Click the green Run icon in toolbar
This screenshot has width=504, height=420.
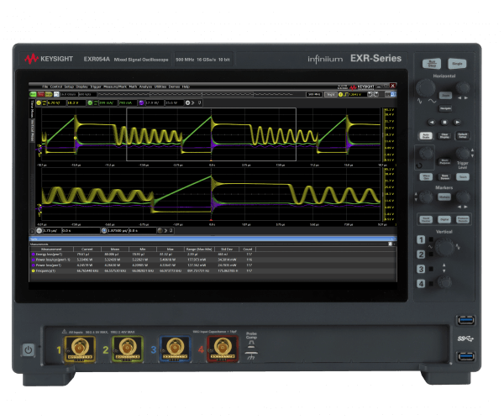(33, 94)
